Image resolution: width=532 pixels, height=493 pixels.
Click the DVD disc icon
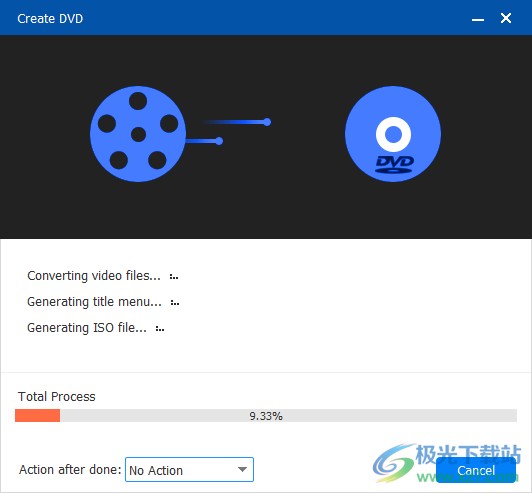pos(393,134)
